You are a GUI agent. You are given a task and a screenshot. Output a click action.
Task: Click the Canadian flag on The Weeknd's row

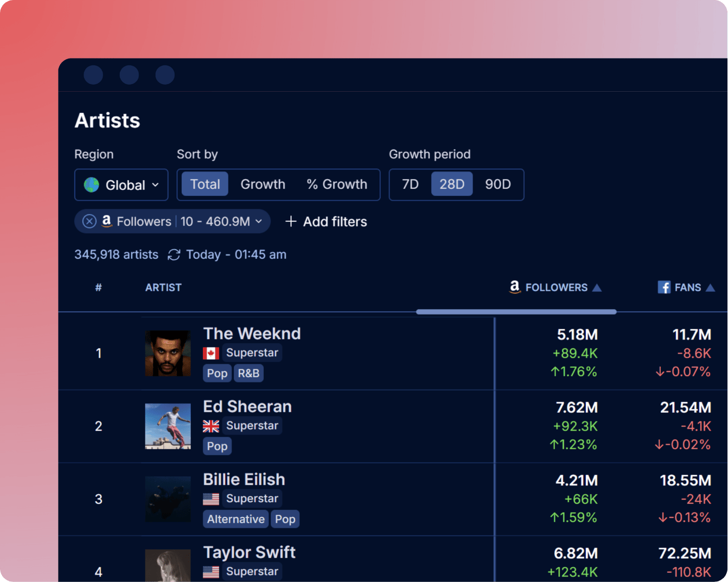(x=210, y=353)
